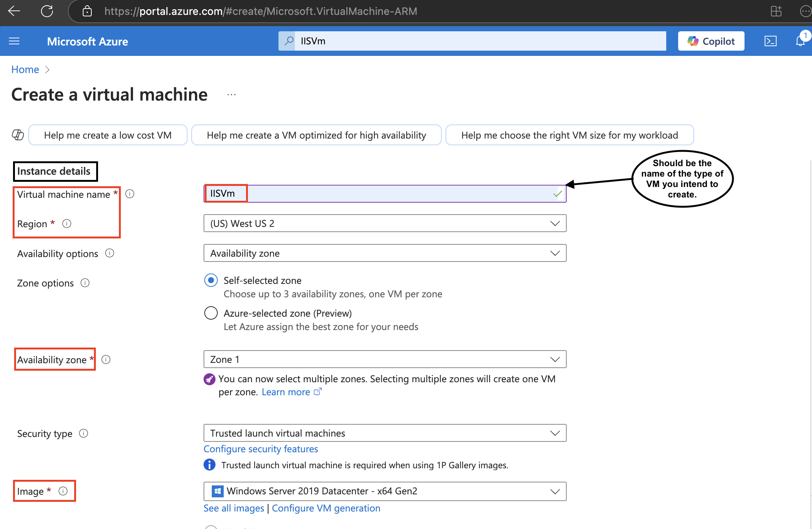Open the Availability options dropdown
Screen dimensions: 812x529
pyautogui.click(x=385, y=253)
